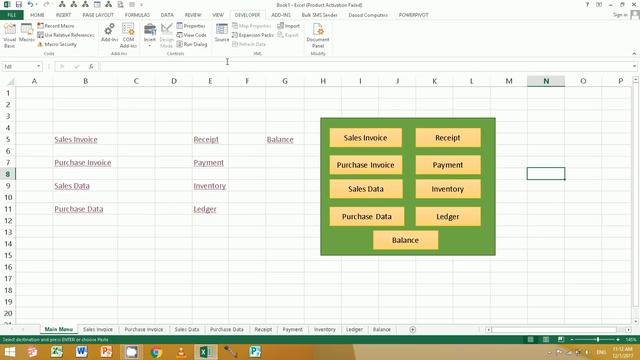Viewport: 640px width, 360px height.
Task: Click Refresh Data in XML group
Action: (249, 44)
